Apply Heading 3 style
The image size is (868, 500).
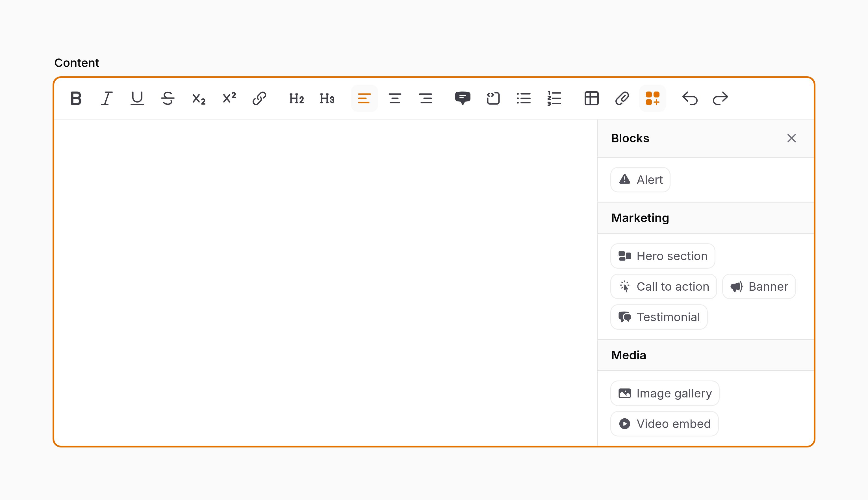point(327,99)
